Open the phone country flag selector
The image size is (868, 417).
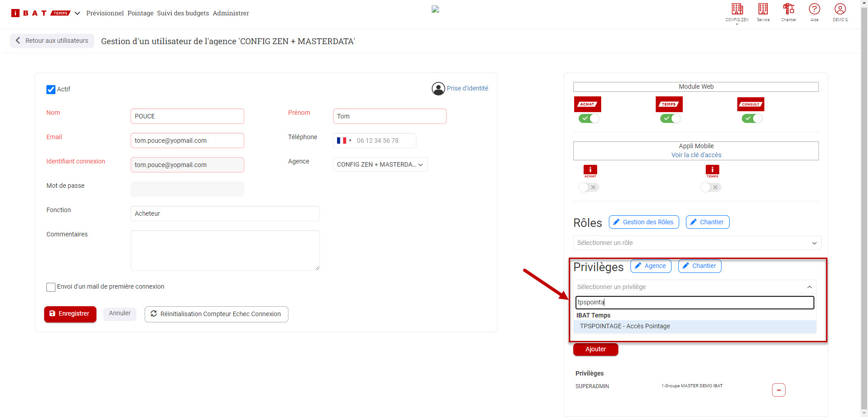pos(344,141)
